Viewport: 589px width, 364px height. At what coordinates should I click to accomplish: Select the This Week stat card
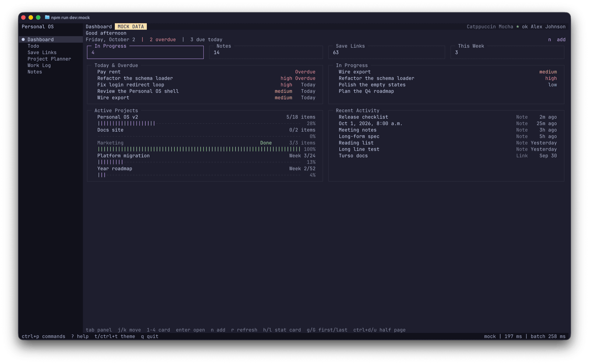pos(507,52)
